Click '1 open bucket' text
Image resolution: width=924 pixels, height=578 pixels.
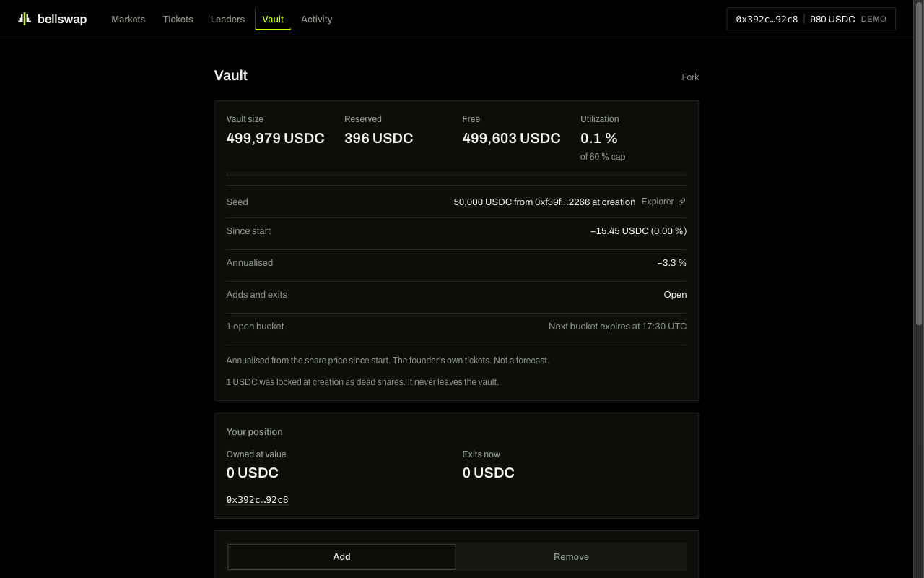[255, 327]
